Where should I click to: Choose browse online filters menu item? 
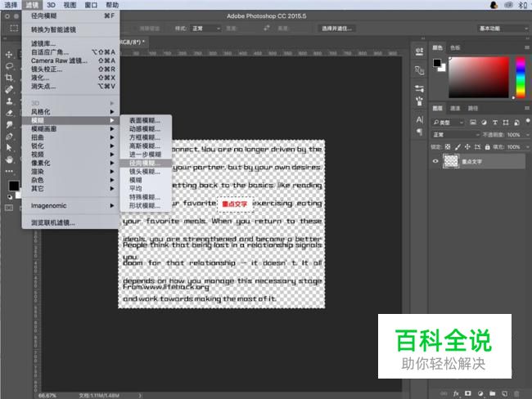(x=70, y=222)
